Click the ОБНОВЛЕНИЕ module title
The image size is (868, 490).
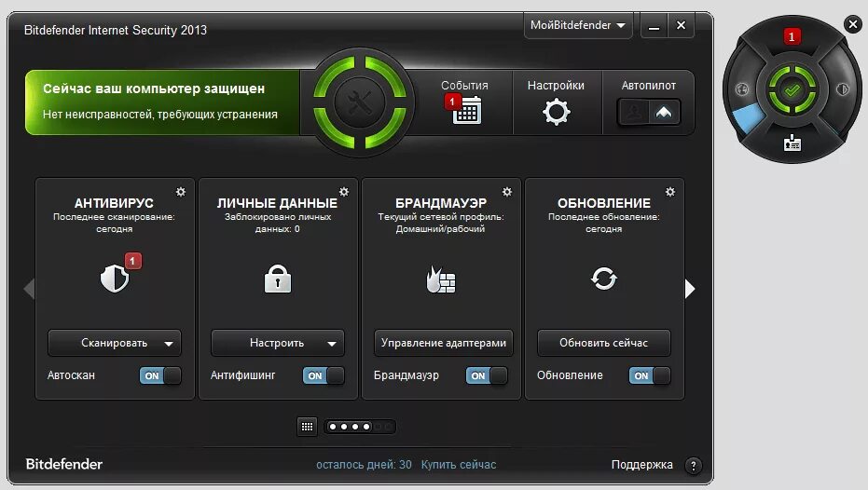pyautogui.click(x=603, y=203)
